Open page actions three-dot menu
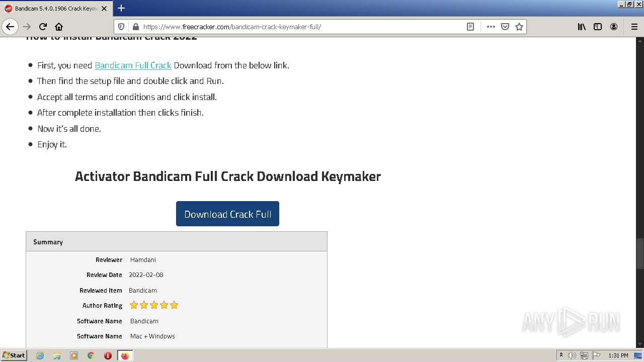 (491, 27)
